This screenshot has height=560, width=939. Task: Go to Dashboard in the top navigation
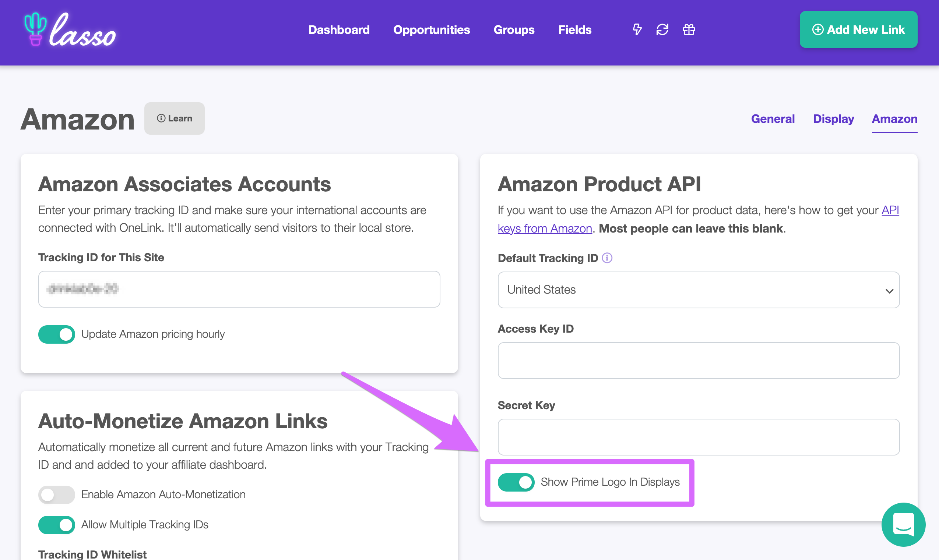[339, 29]
